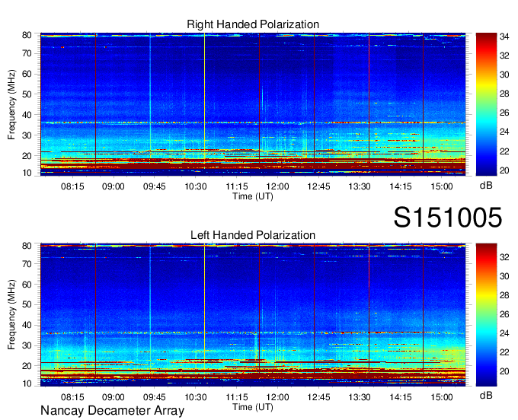Click 12:00 tick on Right Handed time axis
Viewport: 518px width, 420px height.
pyautogui.click(x=277, y=186)
